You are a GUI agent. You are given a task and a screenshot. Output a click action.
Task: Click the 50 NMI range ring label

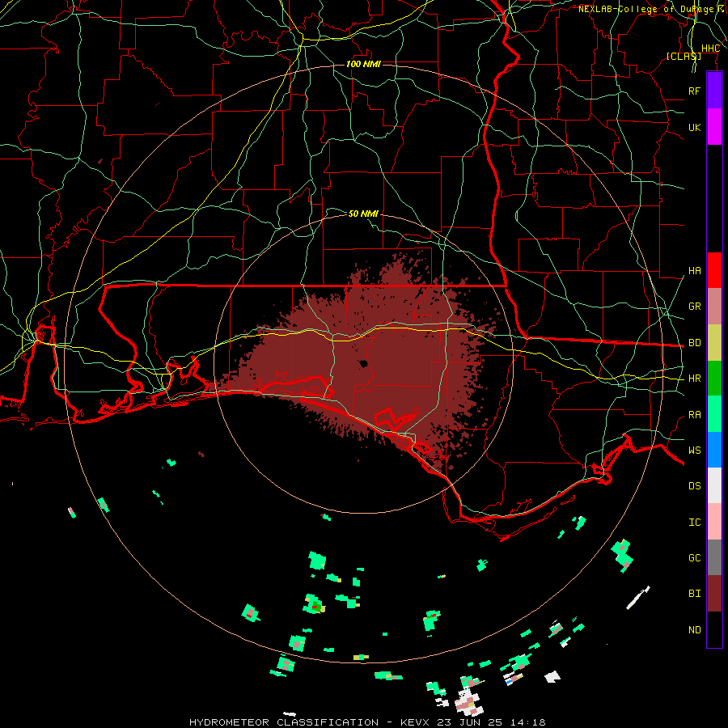click(363, 214)
